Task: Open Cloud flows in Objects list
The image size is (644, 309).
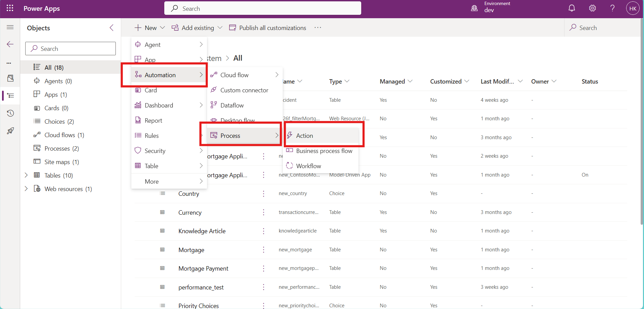Action: point(60,135)
